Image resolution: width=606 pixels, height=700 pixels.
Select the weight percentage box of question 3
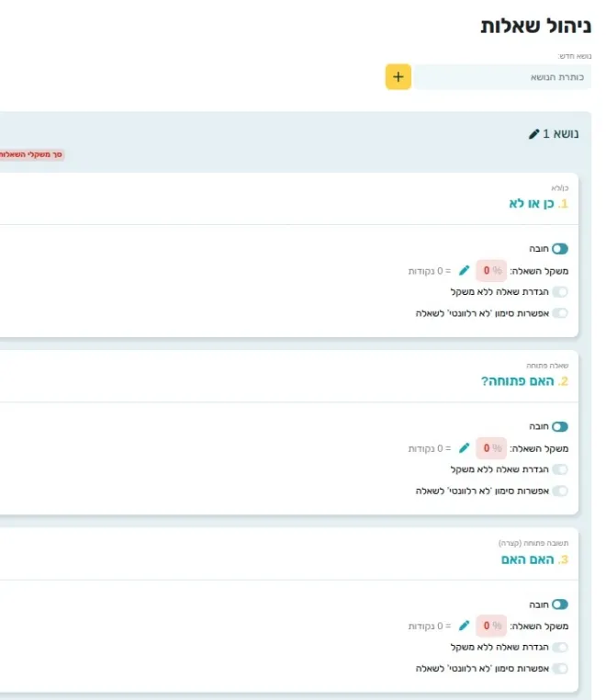coord(490,626)
